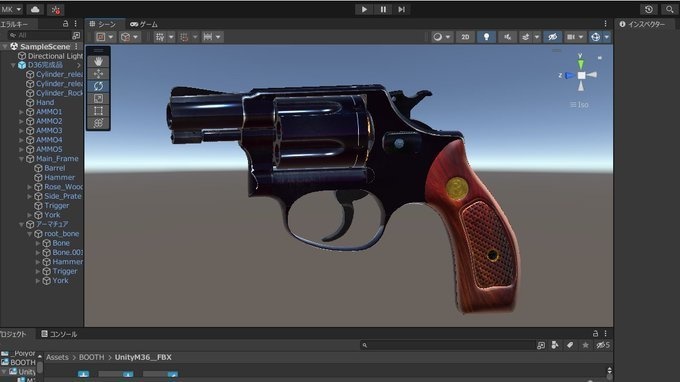Select the Move tool
This screenshot has width=680, height=382.
point(98,73)
